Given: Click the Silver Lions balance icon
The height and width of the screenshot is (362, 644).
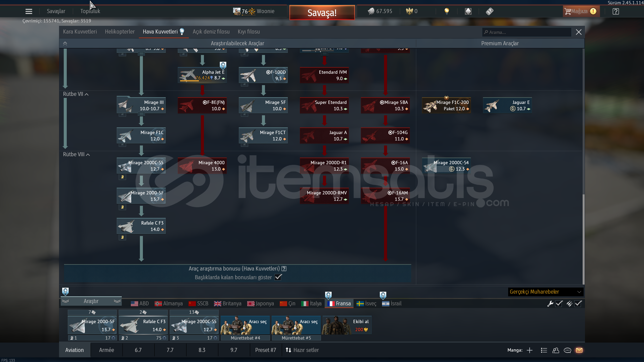Looking at the screenshot, I should pos(371,11).
